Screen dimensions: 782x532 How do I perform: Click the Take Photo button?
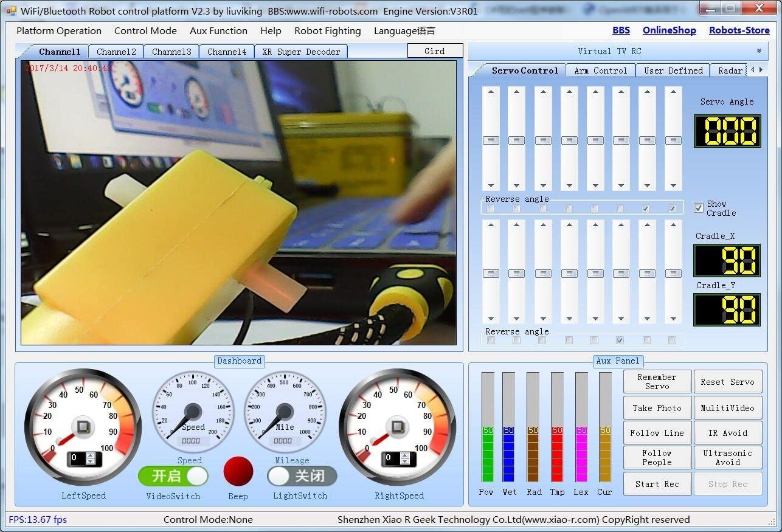click(x=657, y=408)
